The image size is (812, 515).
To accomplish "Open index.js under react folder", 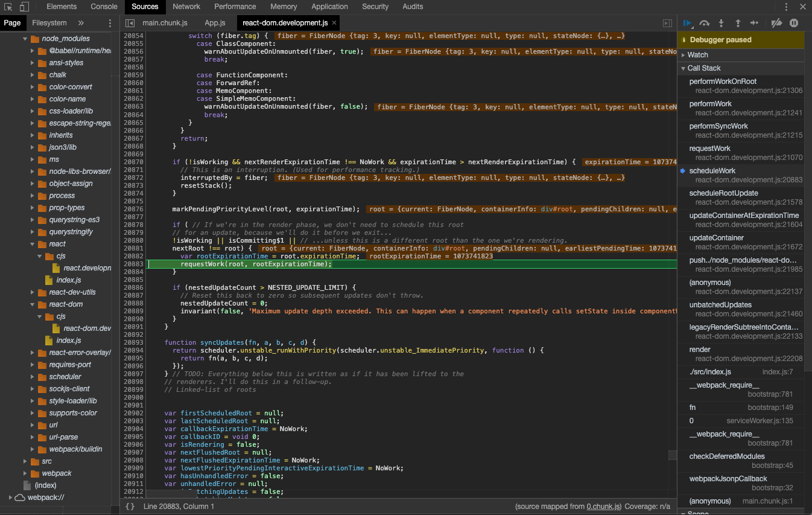I will click(x=69, y=280).
